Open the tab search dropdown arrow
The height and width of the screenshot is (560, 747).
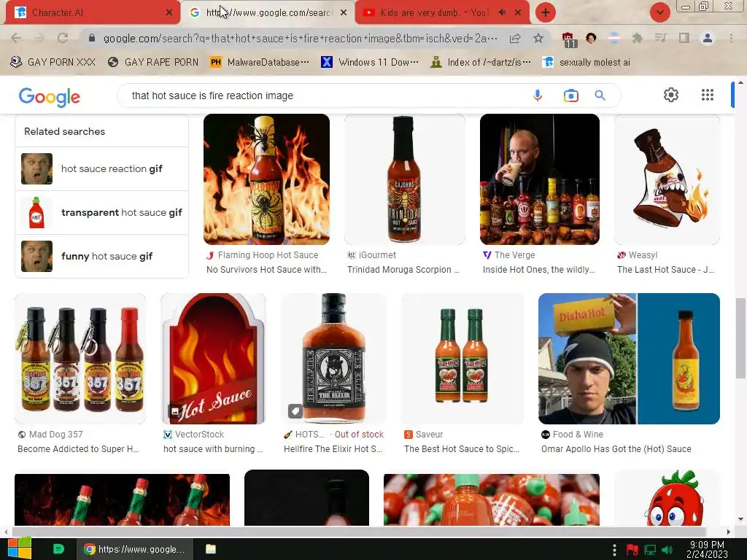tap(659, 12)
